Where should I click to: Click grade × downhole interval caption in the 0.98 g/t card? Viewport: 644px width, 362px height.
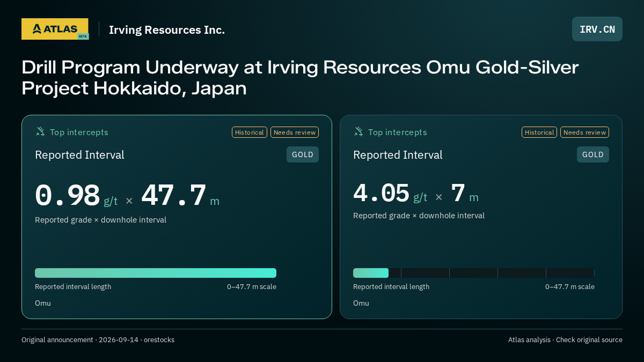(100, 220)
